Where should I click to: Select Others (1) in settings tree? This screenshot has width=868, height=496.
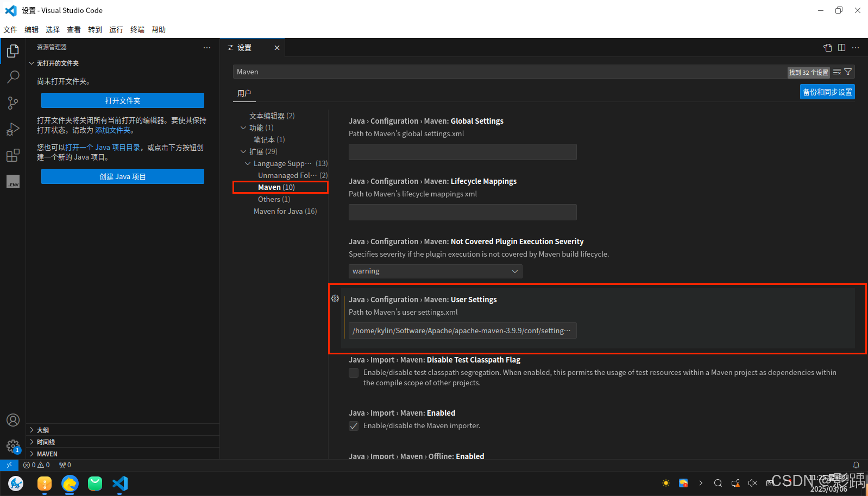click(274, 200)
